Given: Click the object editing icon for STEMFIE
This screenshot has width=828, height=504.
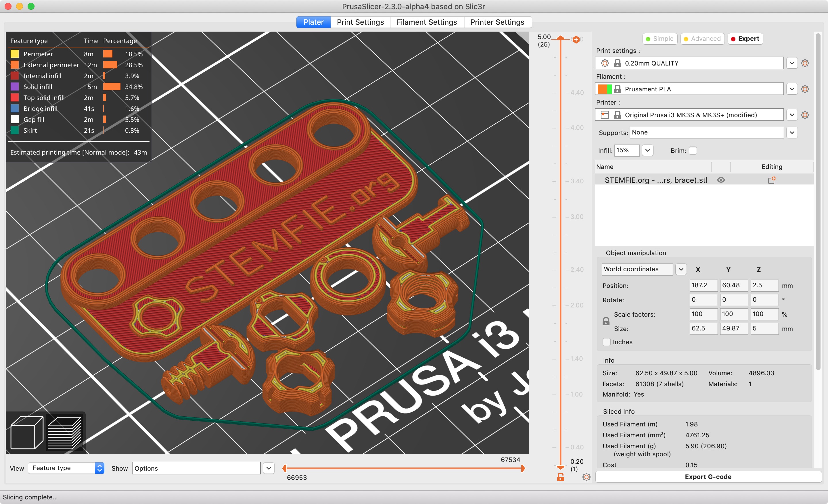Looking at the screenshot, I should coord(772,180).
